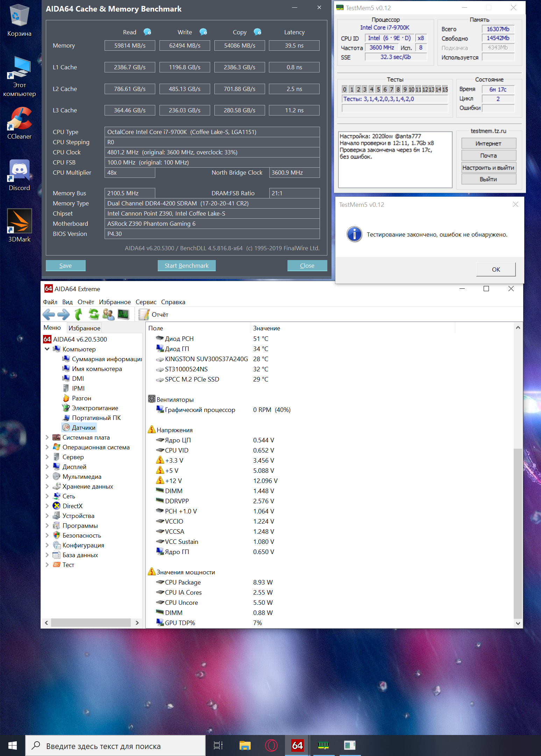541x756 pixels.
Task: Click the Почта button in TestMem5
Action: 489,156
